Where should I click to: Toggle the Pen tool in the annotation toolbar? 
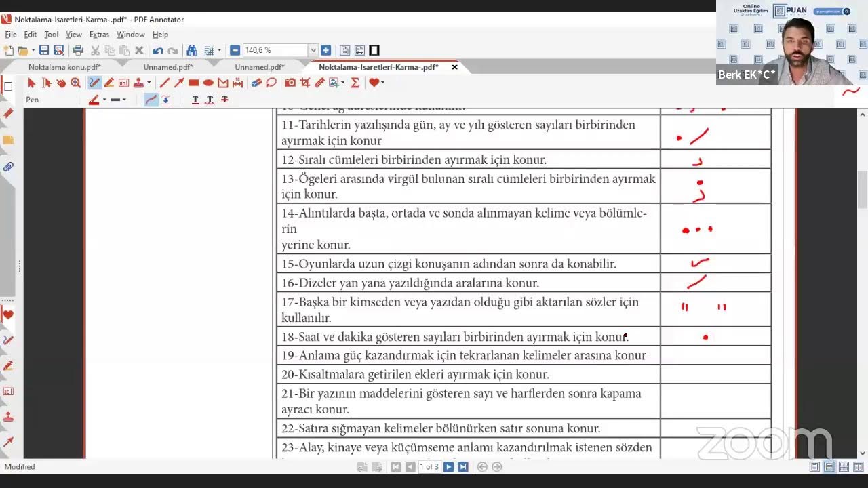point(94,83)
